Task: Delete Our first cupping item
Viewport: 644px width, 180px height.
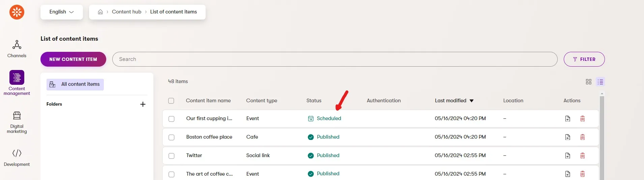Action: tap(582, 118)
